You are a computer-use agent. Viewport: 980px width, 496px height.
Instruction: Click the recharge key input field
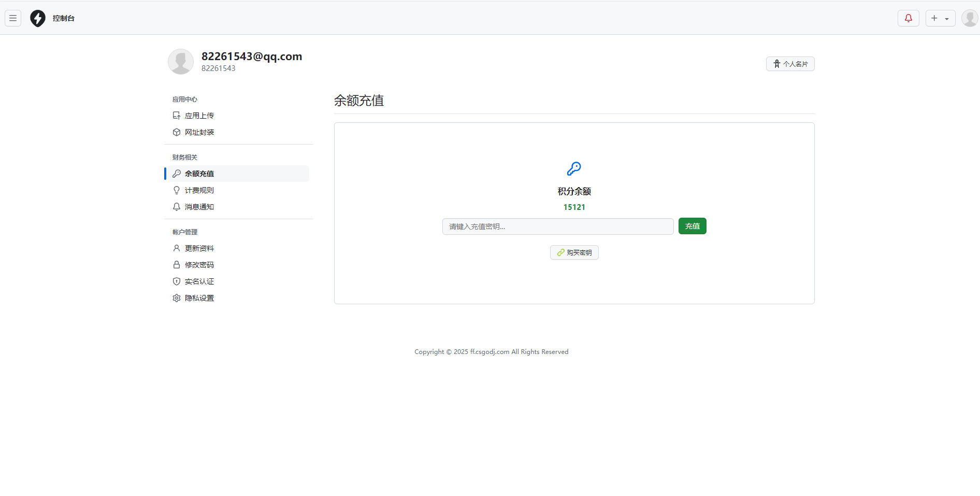coord(557,226)
